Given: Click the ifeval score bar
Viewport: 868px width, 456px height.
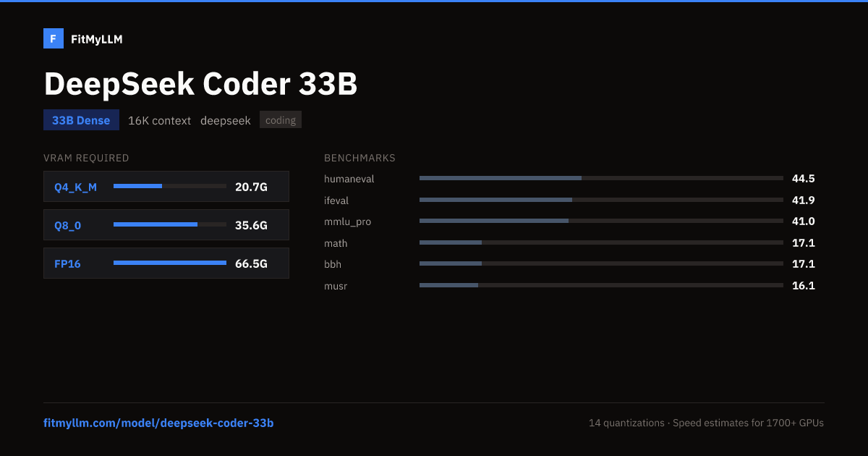Looking at the screenshot, I should click(601, 200).
